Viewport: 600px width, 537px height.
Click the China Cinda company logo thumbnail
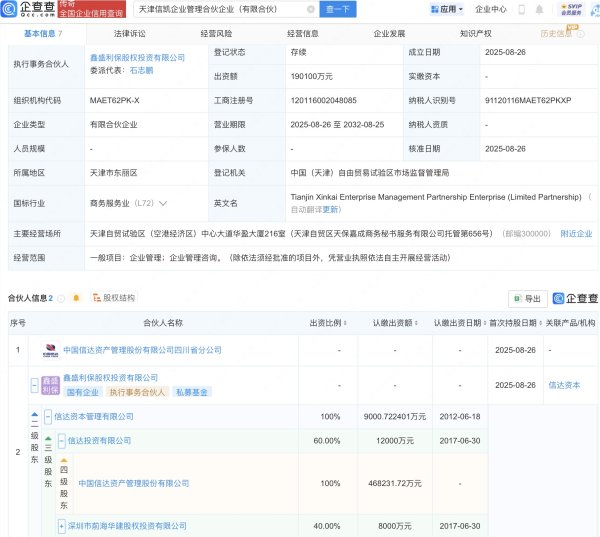49,351
